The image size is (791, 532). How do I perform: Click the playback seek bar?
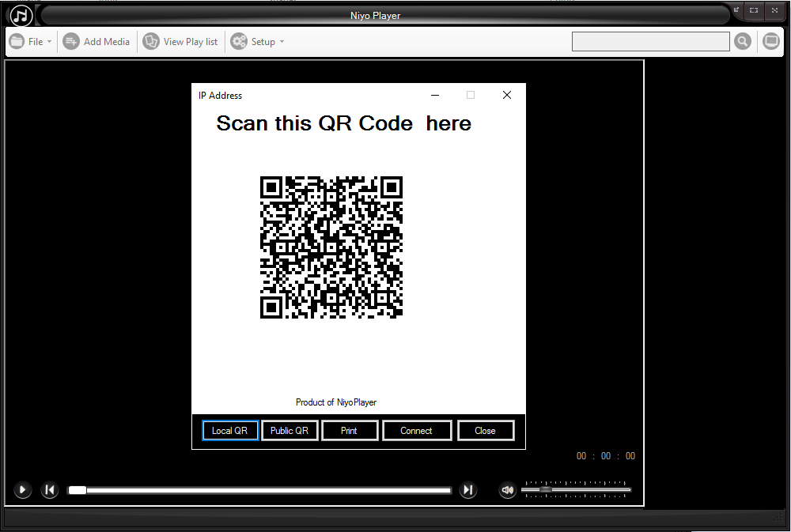pos(259,490)
